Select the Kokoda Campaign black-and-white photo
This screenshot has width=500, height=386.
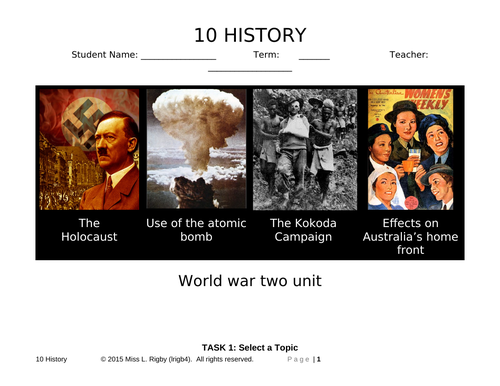tap(305, 149)
